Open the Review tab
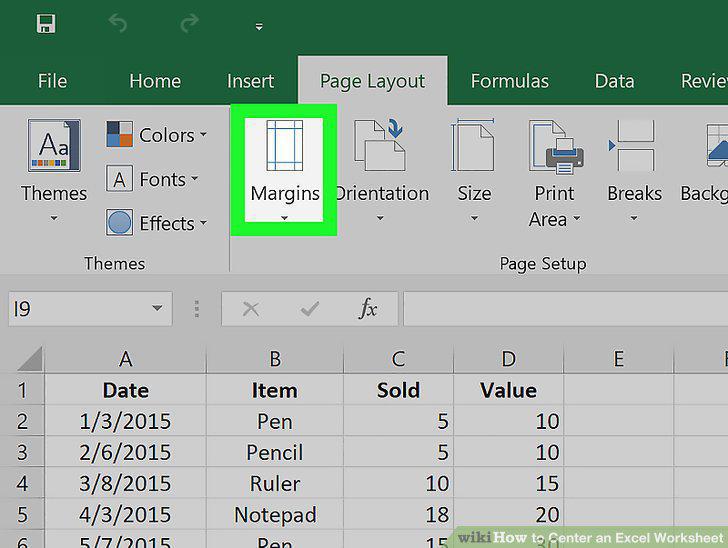 pos(704,81)
